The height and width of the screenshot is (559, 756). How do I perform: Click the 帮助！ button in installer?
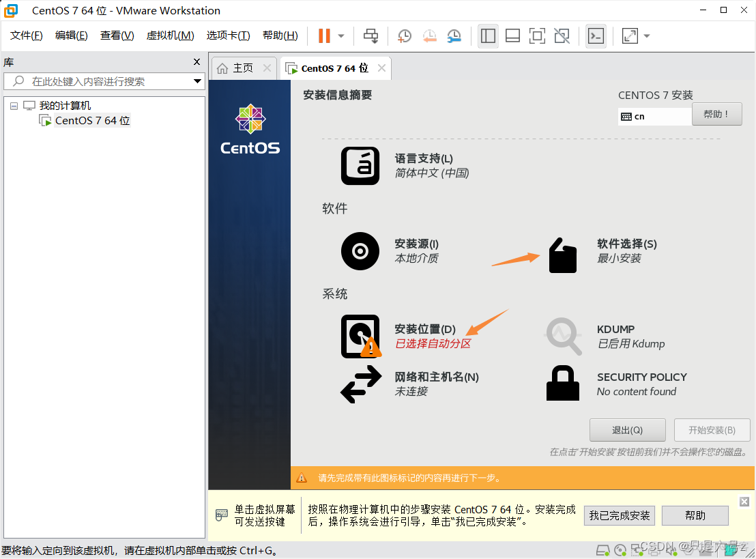point(716,114)
